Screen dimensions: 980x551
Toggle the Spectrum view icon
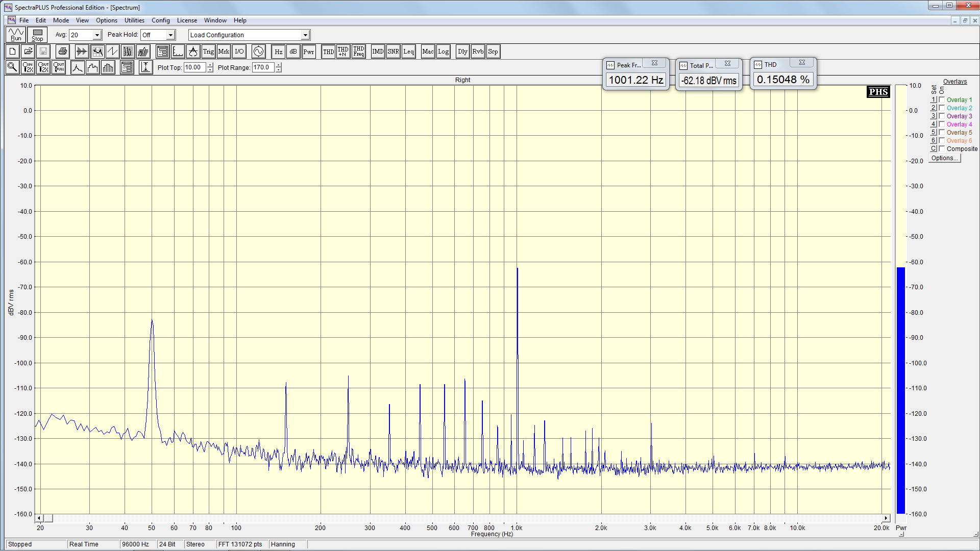[97, 52]
